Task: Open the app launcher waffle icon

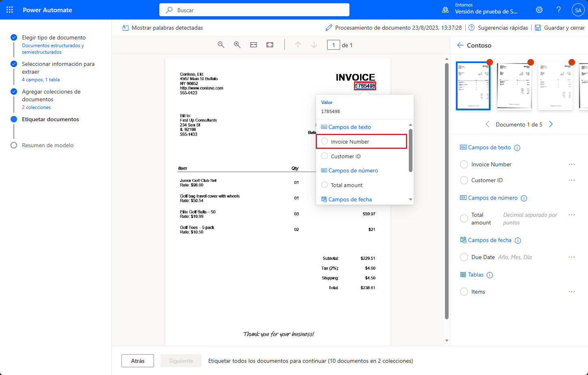Action: pyautogui.click(x=10, y=10)
